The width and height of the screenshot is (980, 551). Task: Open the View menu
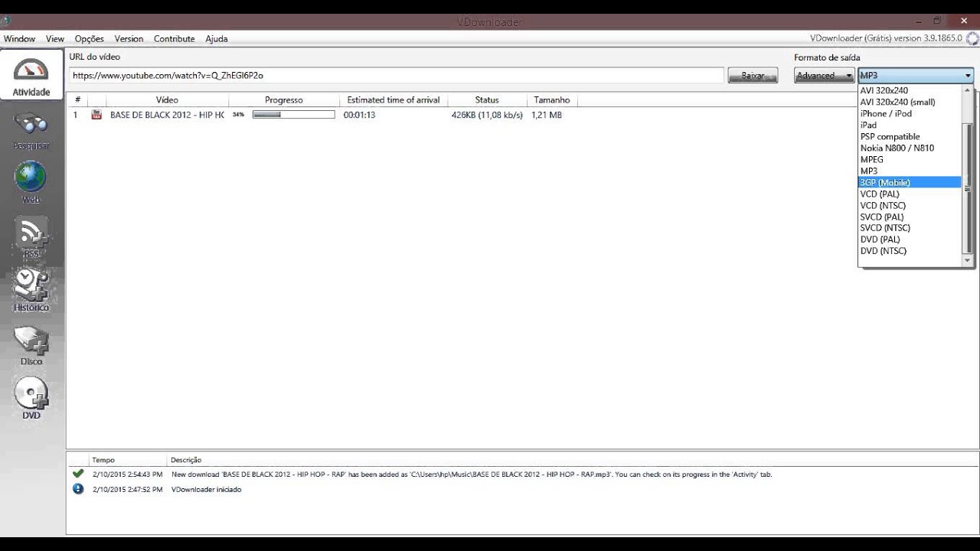(55, 39)
